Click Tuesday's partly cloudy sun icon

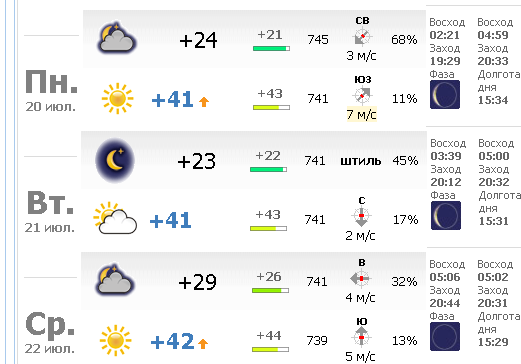(x=115, y=218)
